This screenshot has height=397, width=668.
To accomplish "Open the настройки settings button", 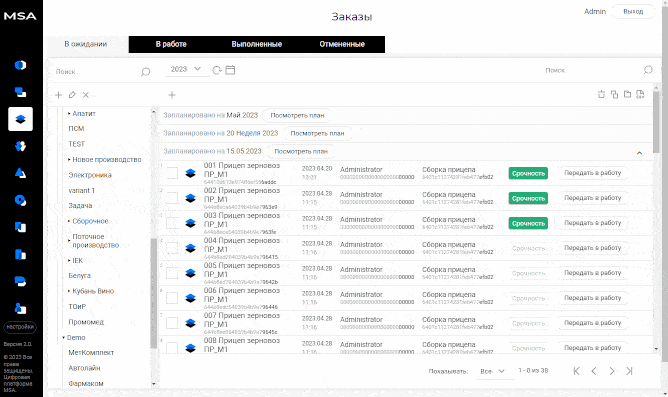I will 20,327.
